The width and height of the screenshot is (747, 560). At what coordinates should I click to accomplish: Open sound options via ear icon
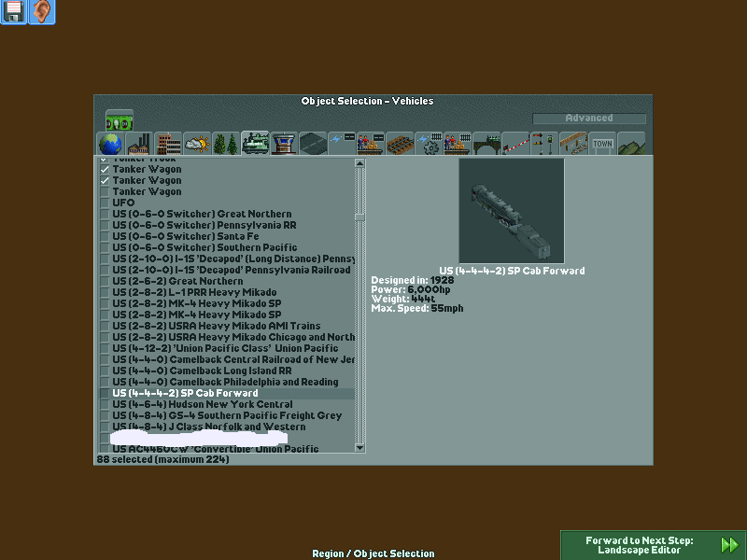(42, 12)
